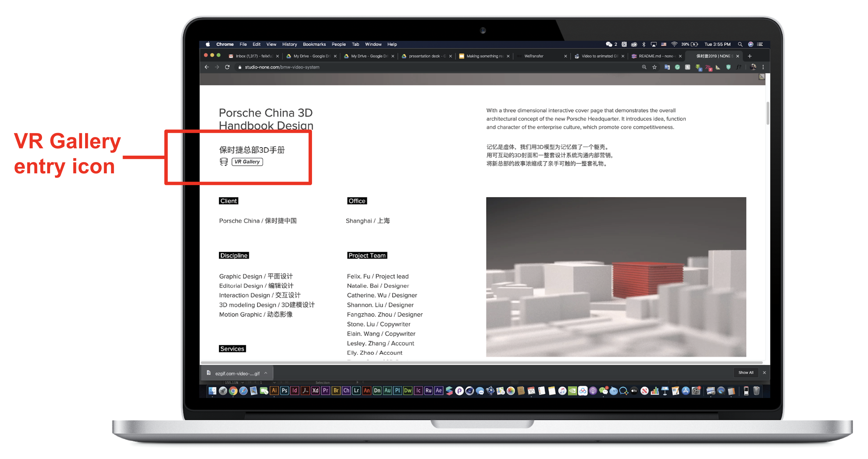Open the Bookmarks menu

click(314, 44)
